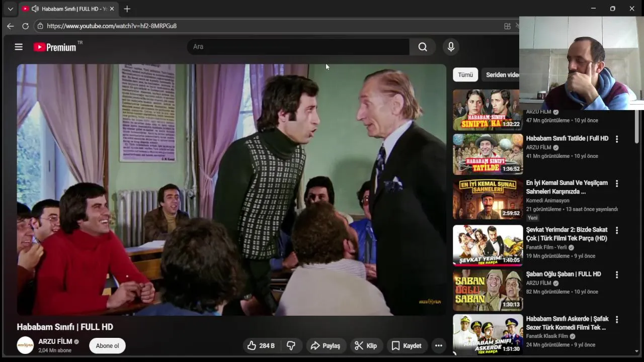The height and width of the screenshot is (362, 644).
Task: Open Hababam Sınıfı Askerde thumbnail
Action: point(488,334)
